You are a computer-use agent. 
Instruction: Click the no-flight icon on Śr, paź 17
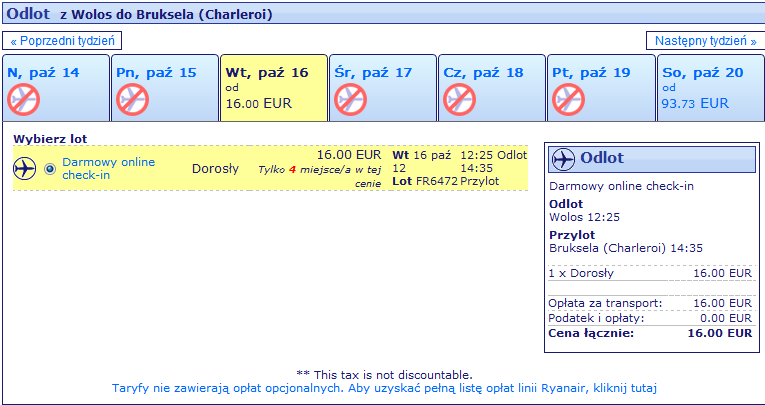point(350,100)
